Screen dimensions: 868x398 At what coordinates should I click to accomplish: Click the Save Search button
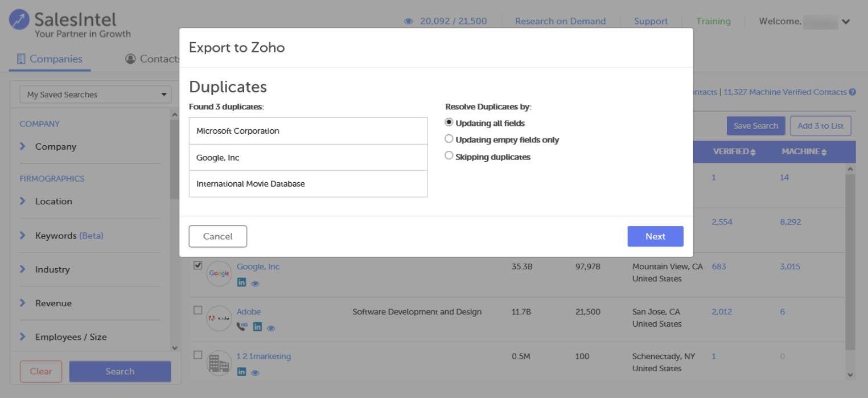[755, 126]
